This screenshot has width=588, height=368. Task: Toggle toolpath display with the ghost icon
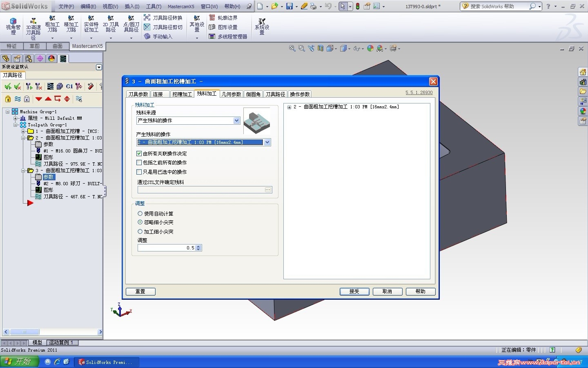(27, 99)
